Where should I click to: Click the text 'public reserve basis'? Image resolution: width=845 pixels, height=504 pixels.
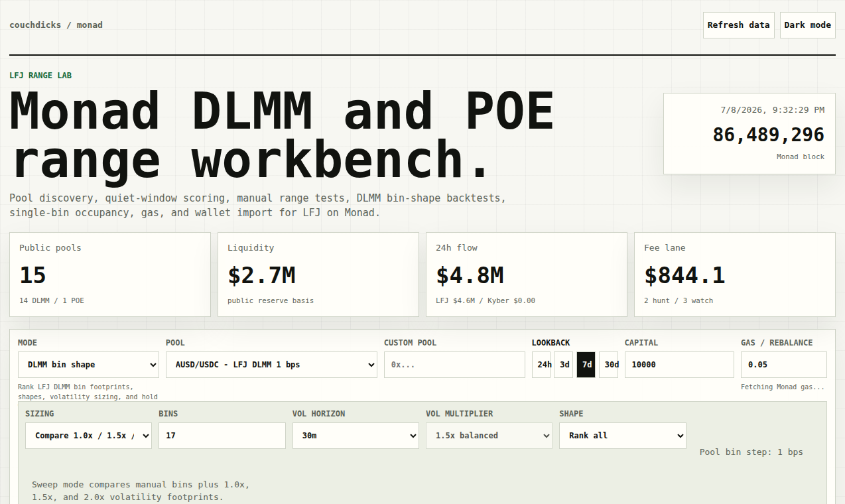271,300
